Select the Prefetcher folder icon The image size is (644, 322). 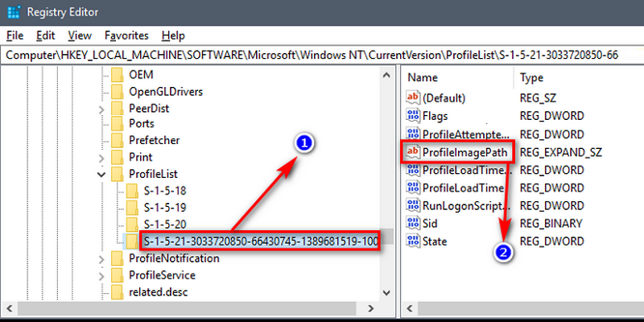click(118, 140)
